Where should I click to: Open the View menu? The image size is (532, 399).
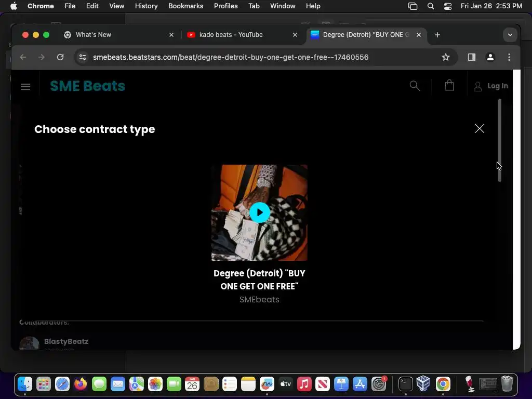[x=116, y=6]
